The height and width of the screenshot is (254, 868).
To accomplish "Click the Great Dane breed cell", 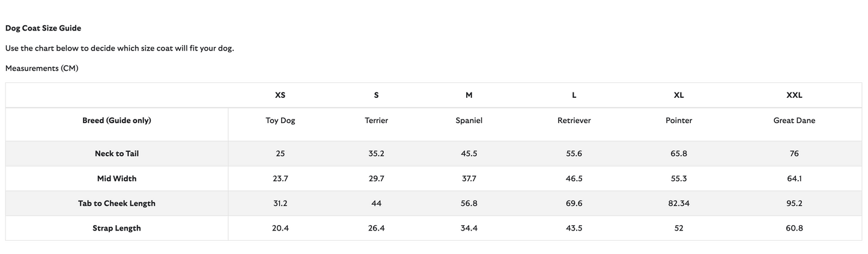I will (x=794, y=121).
